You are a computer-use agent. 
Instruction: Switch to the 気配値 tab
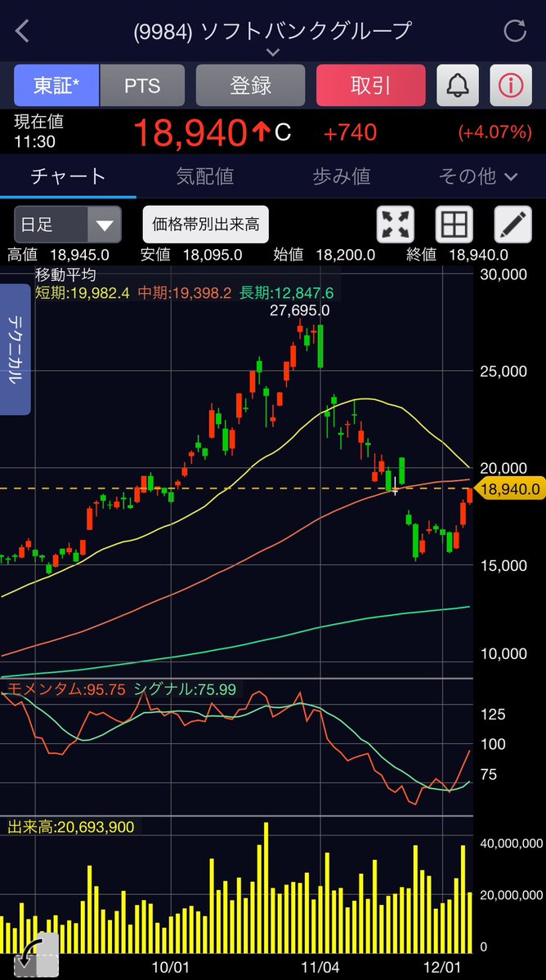pyautogui.click(x=204, y=176)
